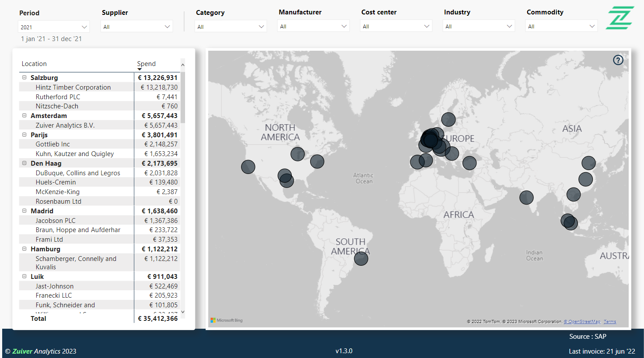Image resolution: width=644 pixels, height=358 pixels.
Task: Click the Last invoice date footer text
Action: tap(602, 351)
